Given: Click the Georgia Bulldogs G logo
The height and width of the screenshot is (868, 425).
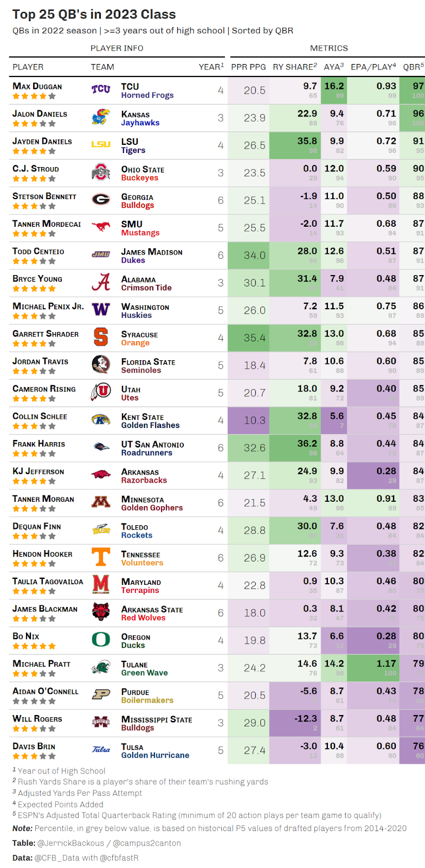Looking at the screenshot, I should (101, 200).
